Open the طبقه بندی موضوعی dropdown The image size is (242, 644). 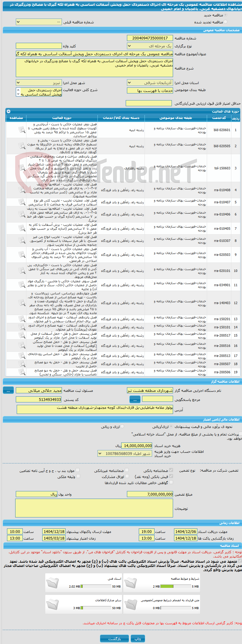pyautogui.click(x=150, y=90)
